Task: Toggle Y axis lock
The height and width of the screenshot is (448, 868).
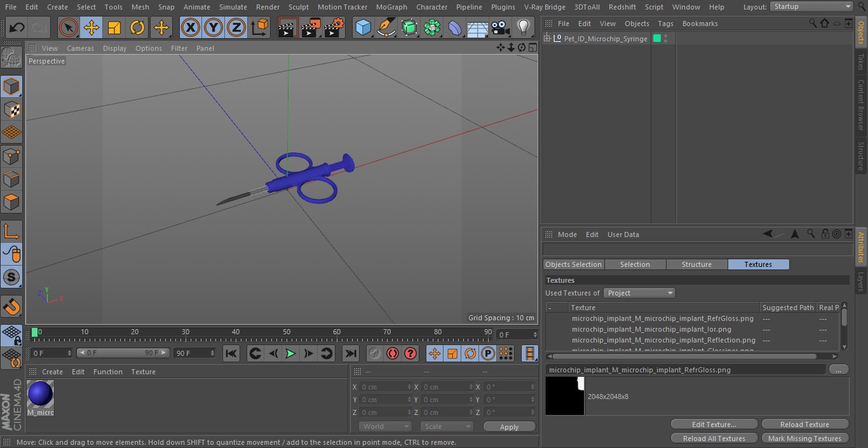Action: pyautogui.click(x=214, y=28)
